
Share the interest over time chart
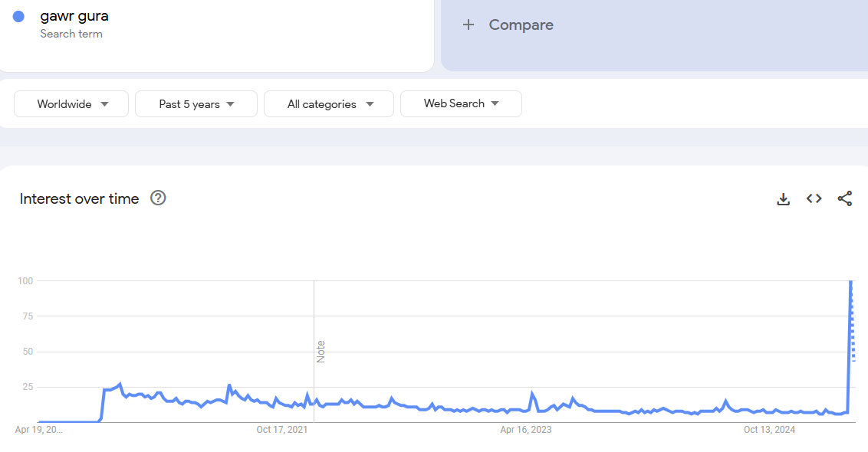coord(844,199)
